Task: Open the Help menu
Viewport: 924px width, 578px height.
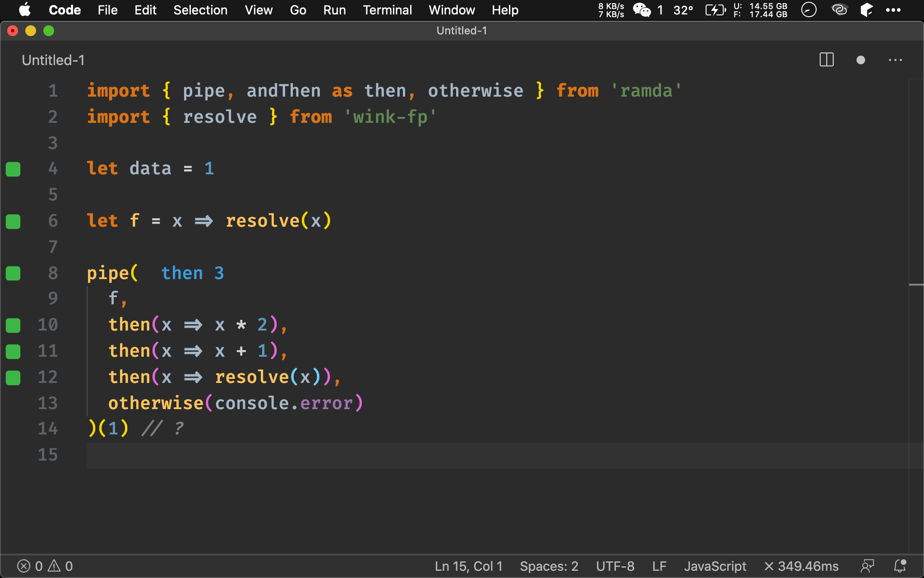Action: pyautogui.click(x=505, y=10)
